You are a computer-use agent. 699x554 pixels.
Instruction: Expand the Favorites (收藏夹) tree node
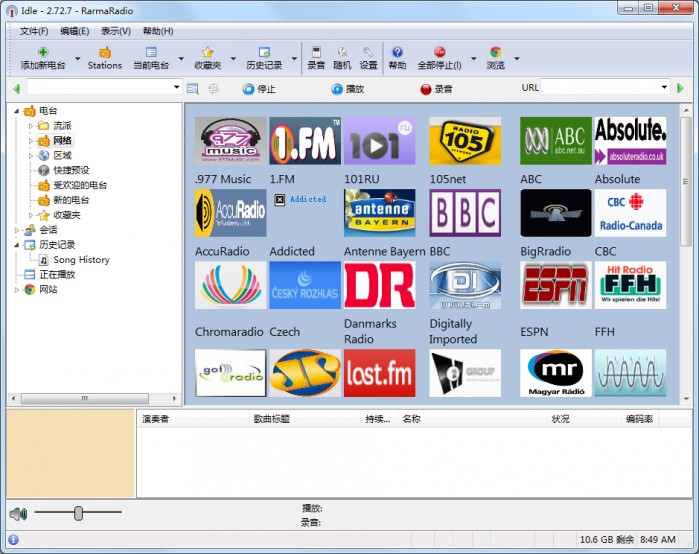31,215
